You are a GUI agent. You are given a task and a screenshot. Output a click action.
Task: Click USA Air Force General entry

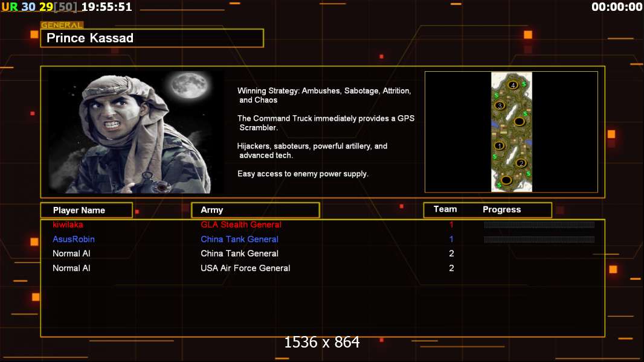245,268
